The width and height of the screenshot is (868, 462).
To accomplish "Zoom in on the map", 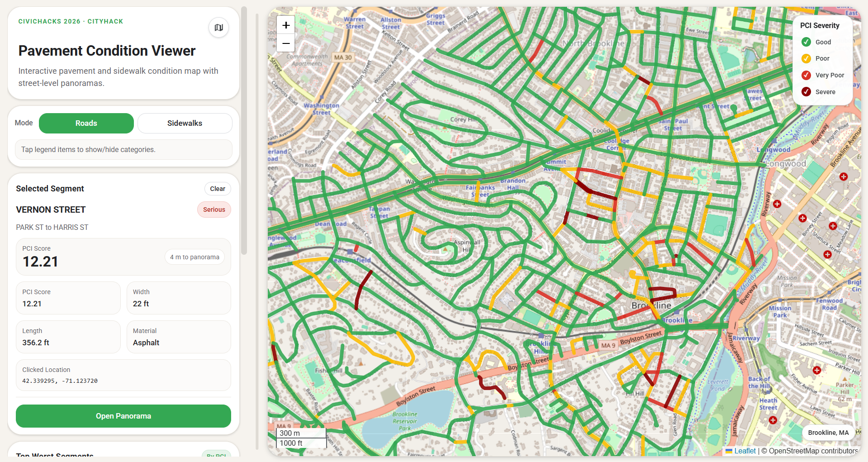I will tap(286, 25).
